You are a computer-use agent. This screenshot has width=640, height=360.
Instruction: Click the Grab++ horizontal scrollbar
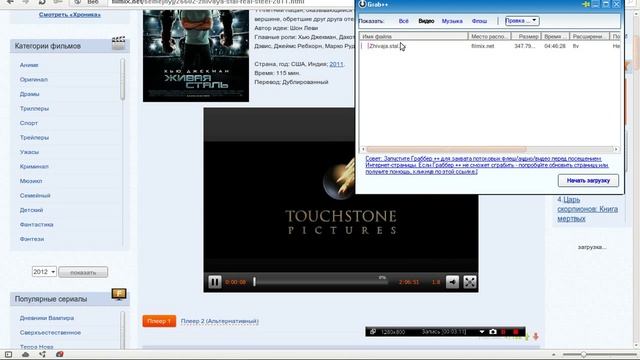tap(446, 149)
